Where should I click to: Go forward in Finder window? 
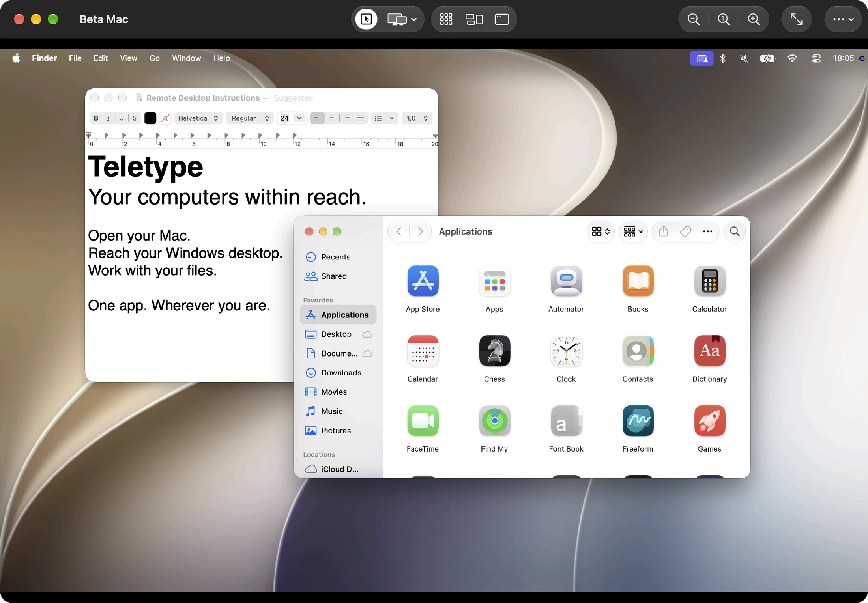point(421,231)
